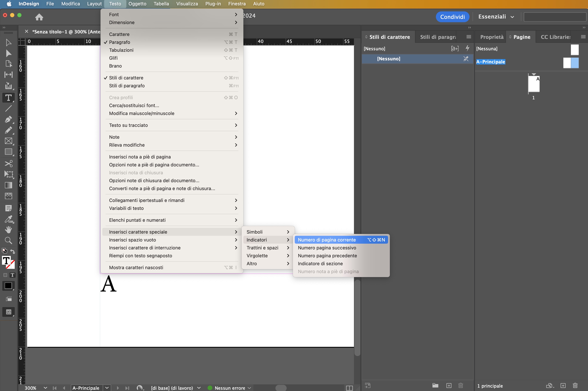
Task: Show the Glifi panel
Action: [172, 58]
